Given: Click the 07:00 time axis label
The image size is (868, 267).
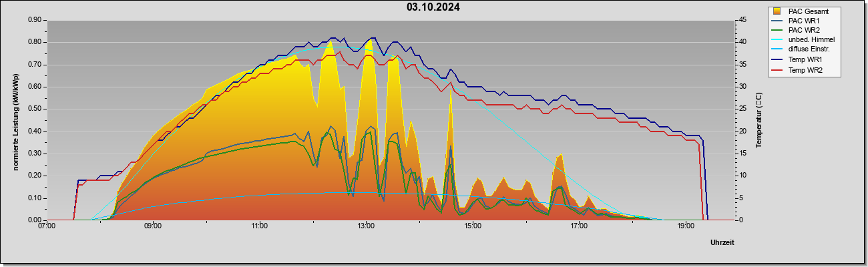Looking at the screenshot, I should (x=47, y=226).
